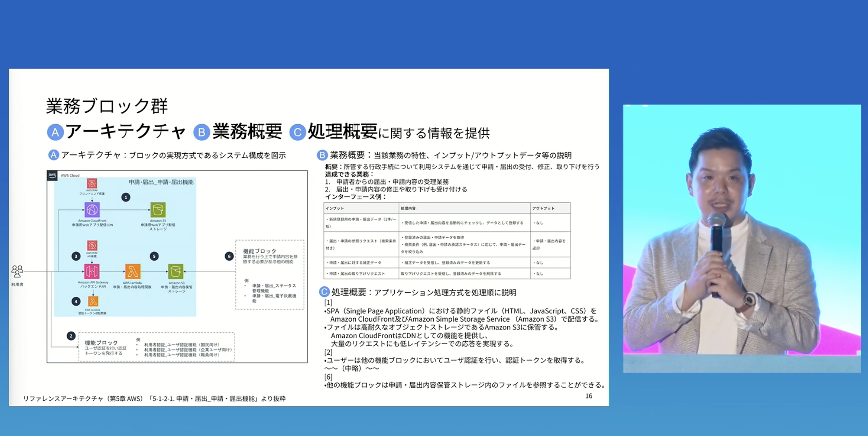868x436 pixels.
Task: Click the large blue circled A badge
Action: 56,132
